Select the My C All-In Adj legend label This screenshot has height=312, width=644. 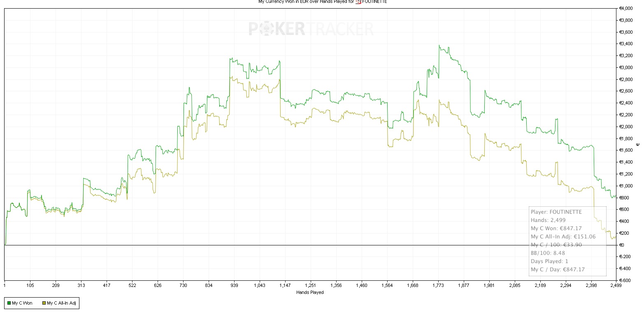tap(61, 303)
